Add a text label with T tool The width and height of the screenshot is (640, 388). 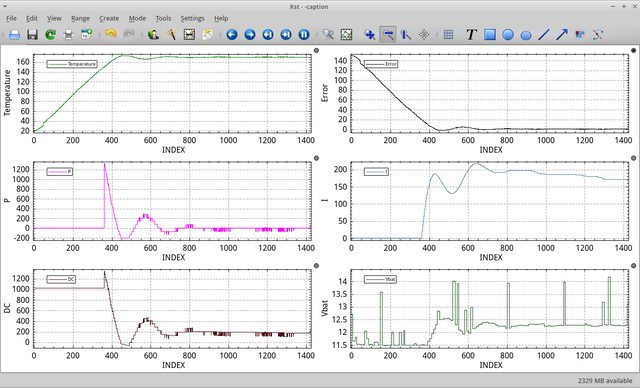tap(471, 35)
